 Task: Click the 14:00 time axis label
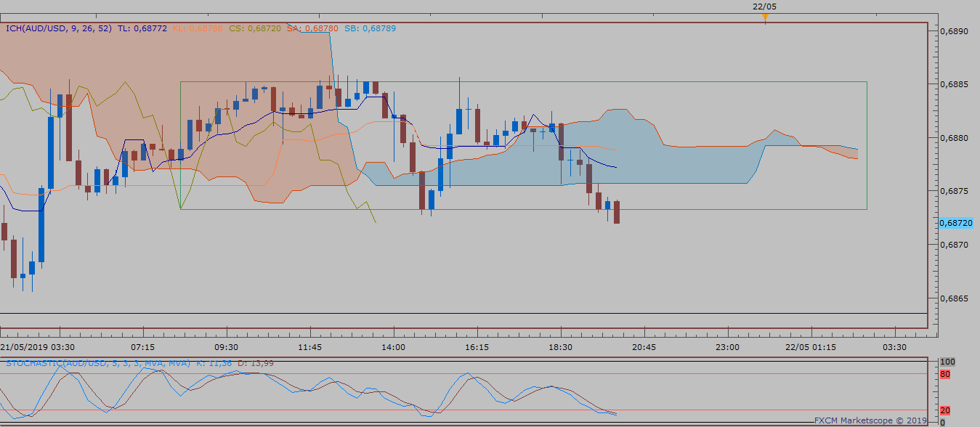[x=393, y=348]
